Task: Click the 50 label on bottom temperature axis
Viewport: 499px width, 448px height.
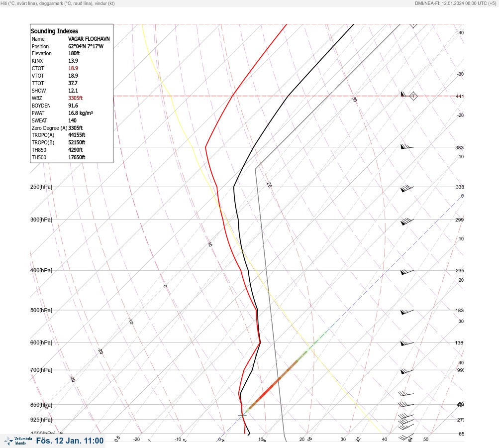Action: coord(426,440)
